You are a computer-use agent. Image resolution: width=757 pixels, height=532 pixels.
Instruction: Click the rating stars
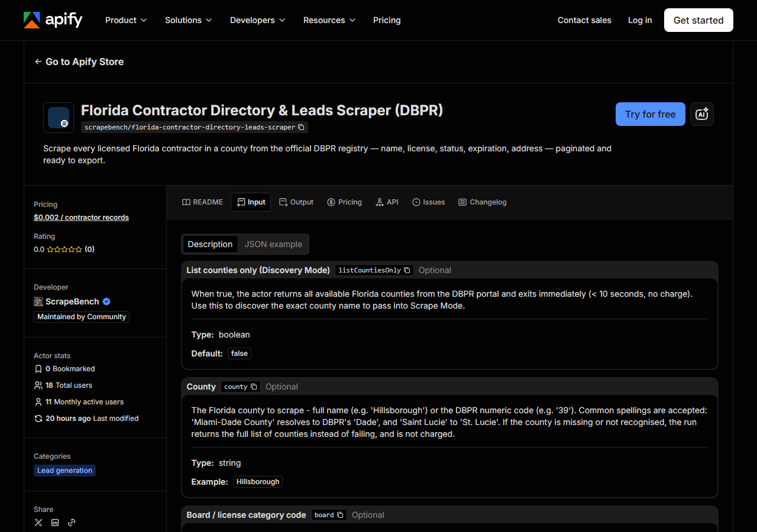tap(64, 249)
